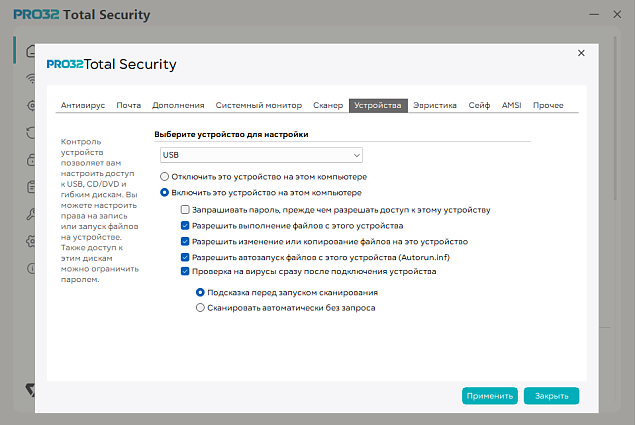Select 'Включить это устройство' radio button
635x425 pixels.
tap(164, 192)
